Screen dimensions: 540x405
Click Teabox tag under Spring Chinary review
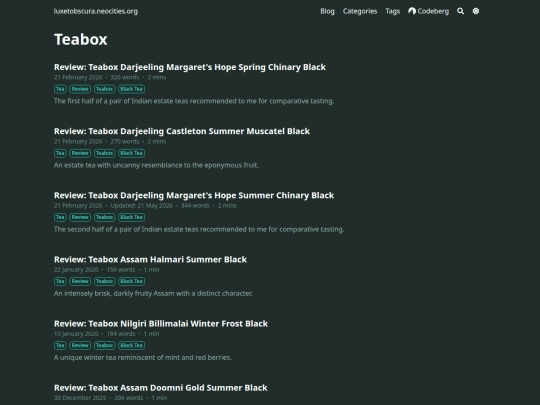point(104,89)
